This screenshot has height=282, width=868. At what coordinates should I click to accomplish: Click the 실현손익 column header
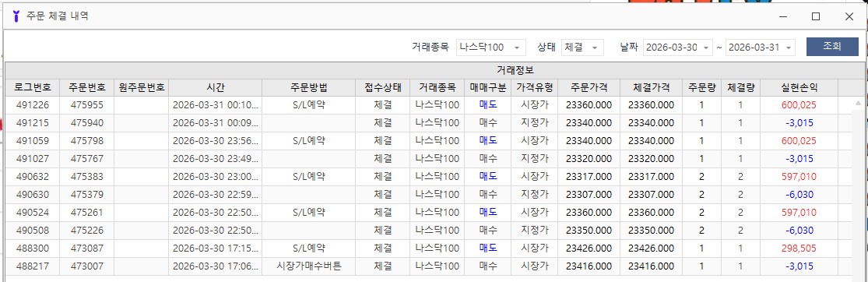pos(799,87)
